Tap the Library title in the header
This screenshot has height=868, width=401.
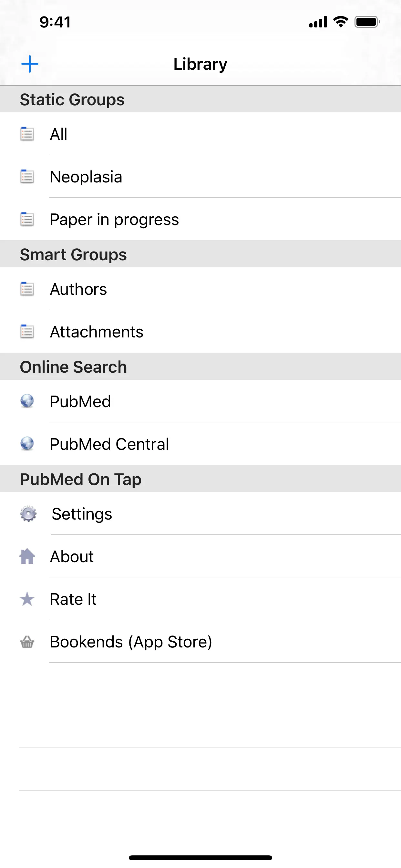click(200, 64)
